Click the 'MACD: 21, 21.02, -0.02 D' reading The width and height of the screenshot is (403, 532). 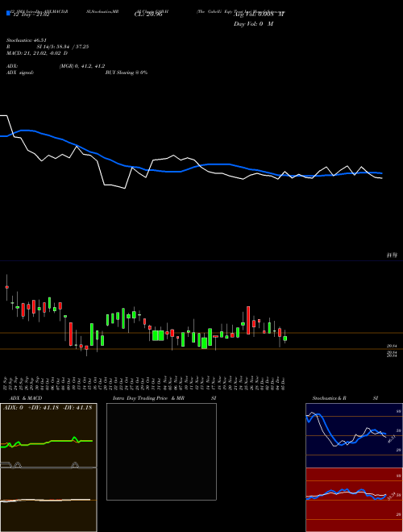pyautogui.click(x=37, y=53)
